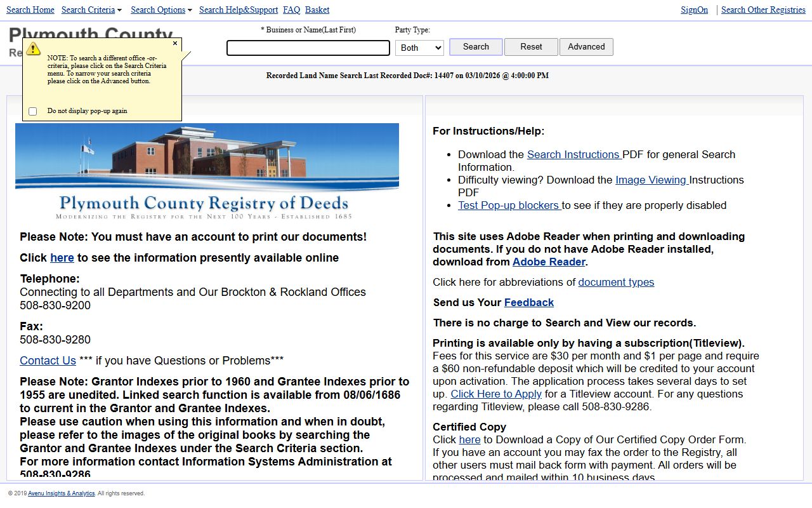Screen dimensions: 812x508
Task: Focus the Business or Name input field
Action: (308, 48)
